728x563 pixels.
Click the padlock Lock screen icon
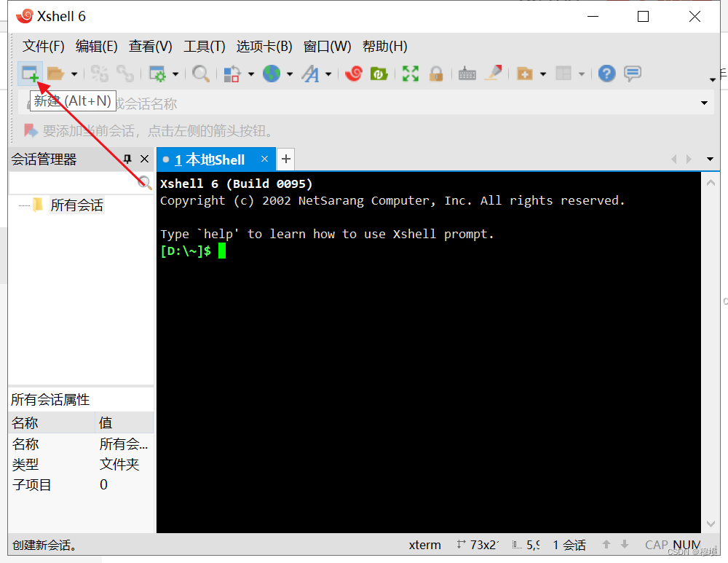coord(436,74)
